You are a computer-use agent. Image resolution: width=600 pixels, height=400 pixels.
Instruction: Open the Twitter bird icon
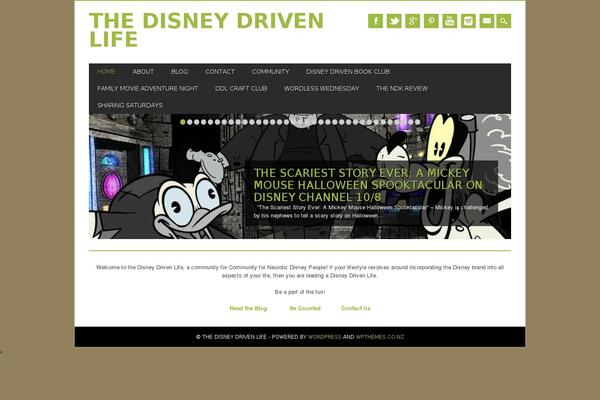click(394, 21)
